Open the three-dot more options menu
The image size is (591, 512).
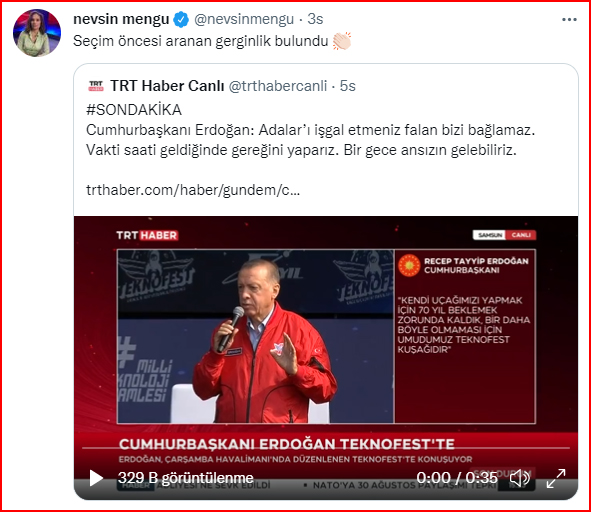569,20
